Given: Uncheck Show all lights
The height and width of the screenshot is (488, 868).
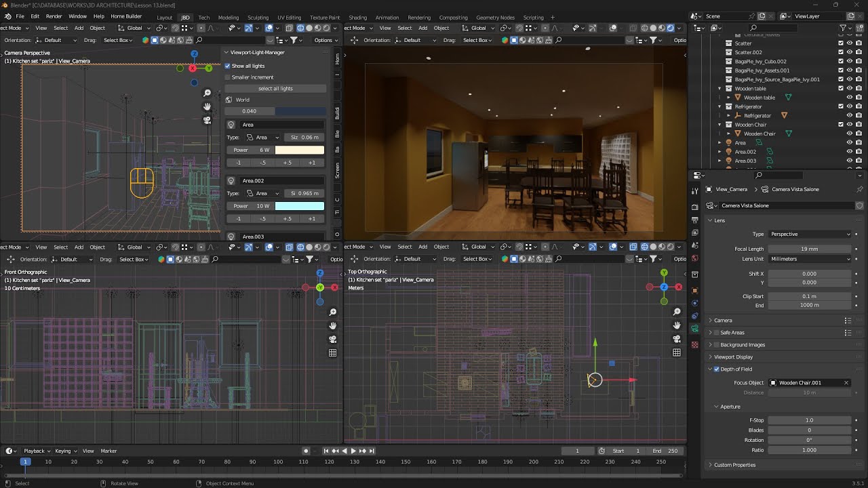Looking at the screenshot, I should (228, 66).
